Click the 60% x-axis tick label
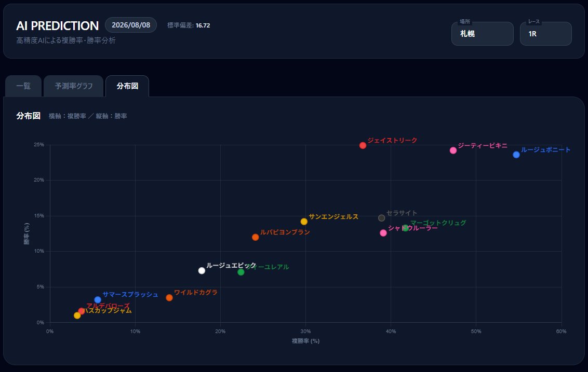Screen dimensions: 588x372 [562, 331]
